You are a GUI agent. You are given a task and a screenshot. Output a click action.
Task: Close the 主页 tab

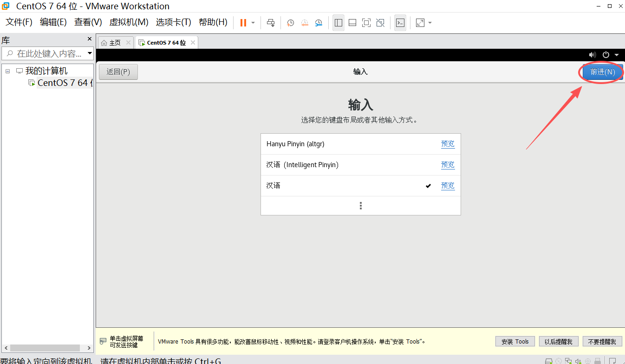(128, 43)
